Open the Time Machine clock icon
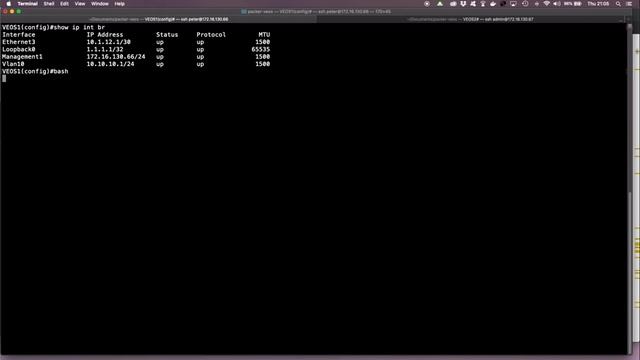The height and width of the screenshot is (360, 640). pyautogui.click(x=525, y=4)
